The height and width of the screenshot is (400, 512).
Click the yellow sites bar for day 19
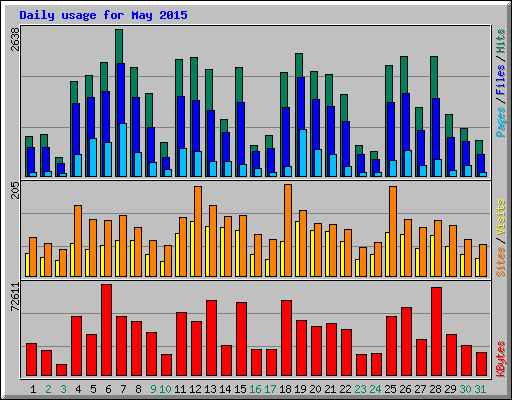[297, 249]
